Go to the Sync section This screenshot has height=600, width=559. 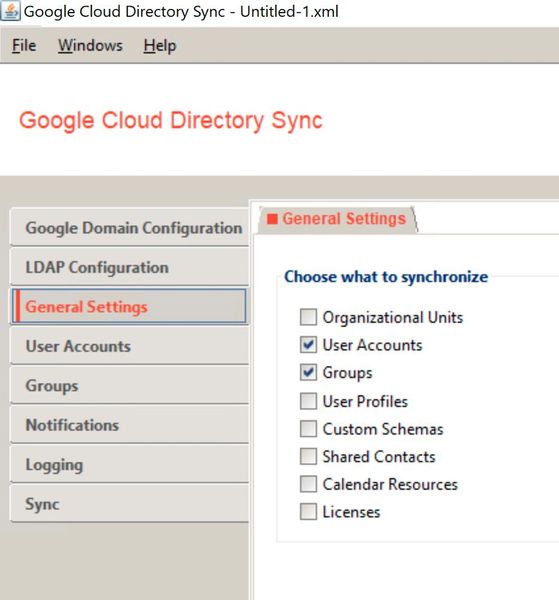pyautogui.click(x=130, y=504)
